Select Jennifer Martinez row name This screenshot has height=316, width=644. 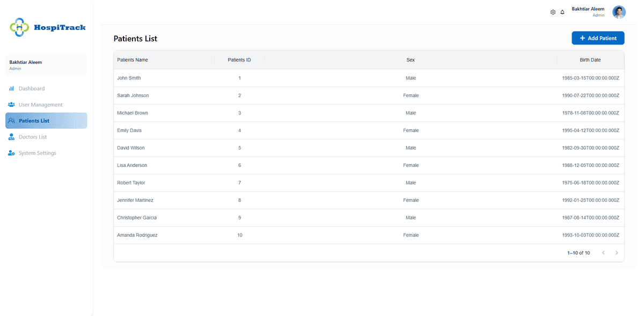[x=135, y=200]
